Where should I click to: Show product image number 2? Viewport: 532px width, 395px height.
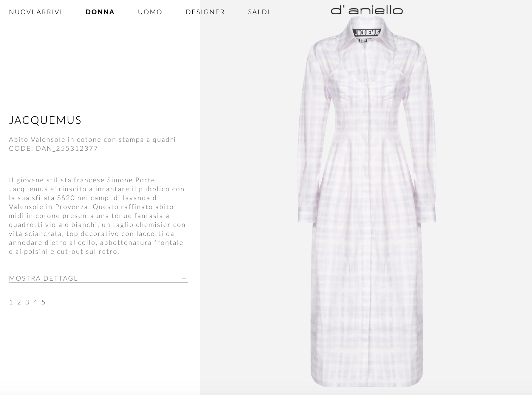[x=19, y=302]
